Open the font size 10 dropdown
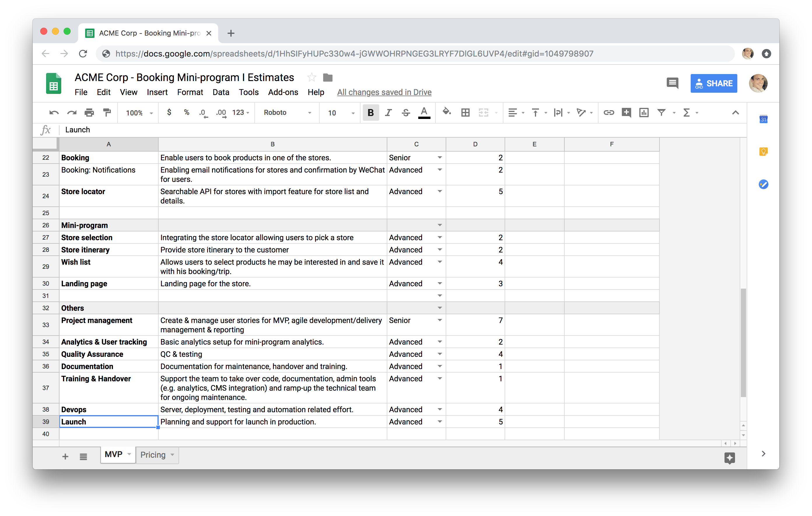The image size is (812, 516). 341,113
